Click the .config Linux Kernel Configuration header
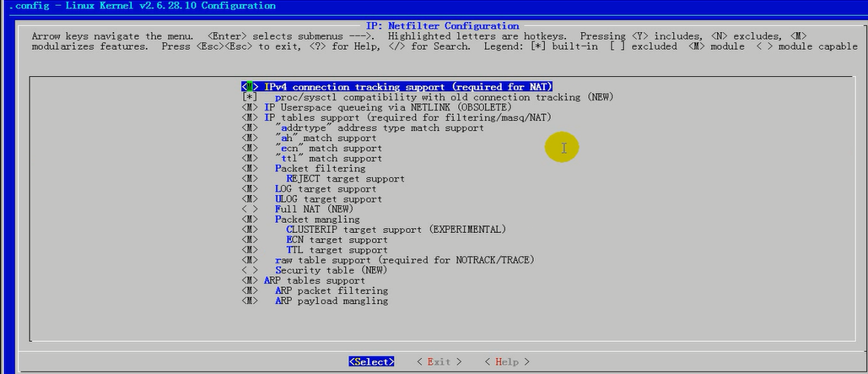The width and height of the screenshot is (868, 374). [142, 6]
